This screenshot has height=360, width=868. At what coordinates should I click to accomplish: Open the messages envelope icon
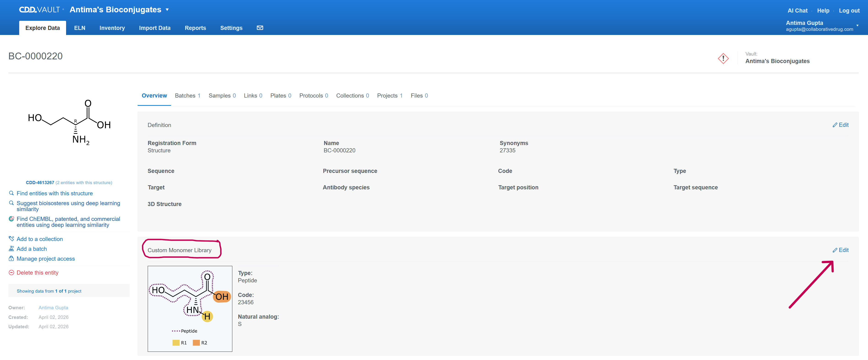260,28
